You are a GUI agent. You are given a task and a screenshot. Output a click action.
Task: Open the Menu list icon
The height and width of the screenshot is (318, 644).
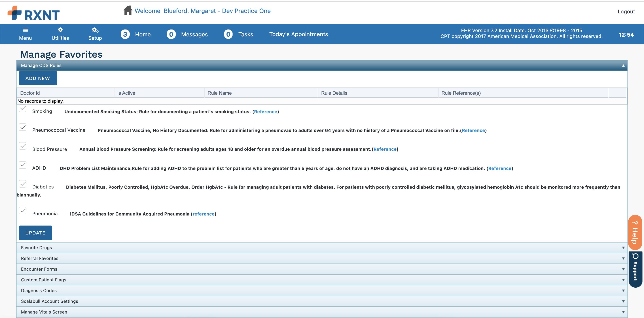(x=25, y=30)
